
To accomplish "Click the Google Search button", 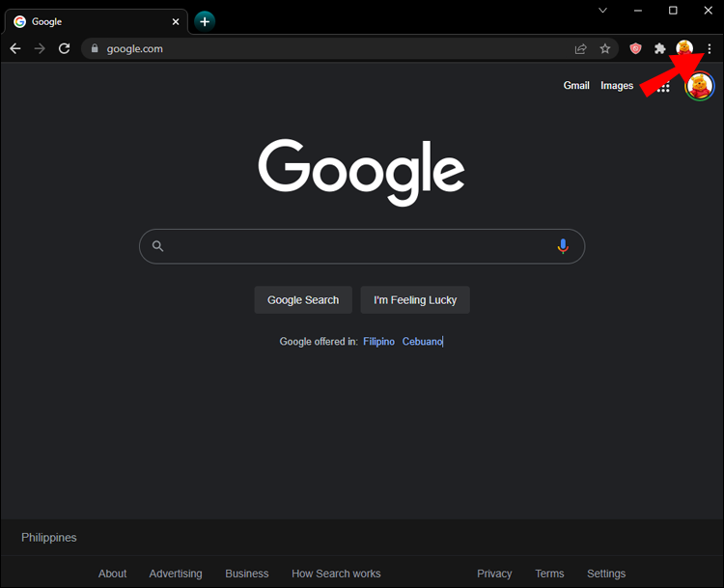I will tap(303, 299).
